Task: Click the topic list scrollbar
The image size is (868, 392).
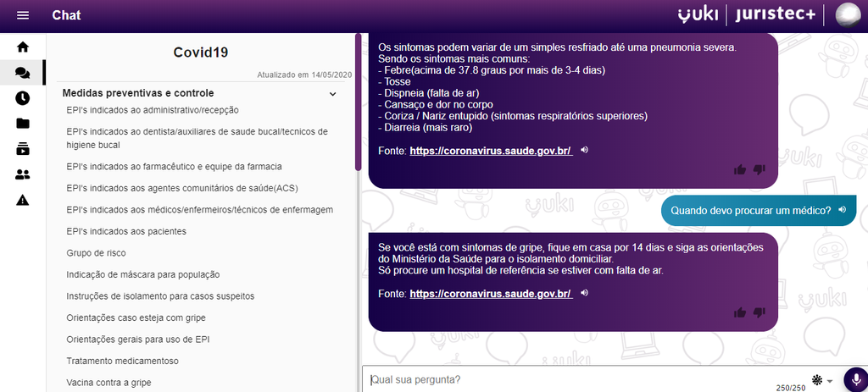Action: [359, 102]
